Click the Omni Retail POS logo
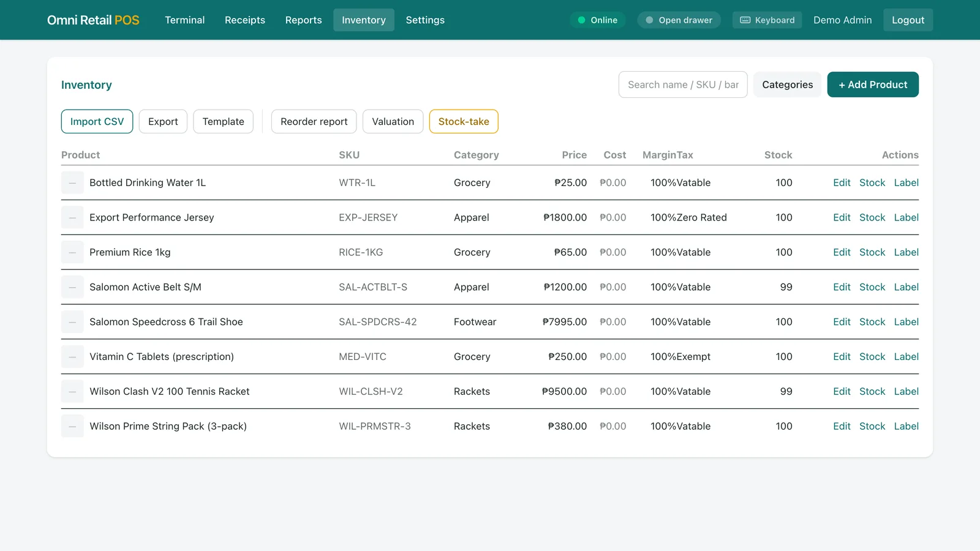 pos(93,20)
